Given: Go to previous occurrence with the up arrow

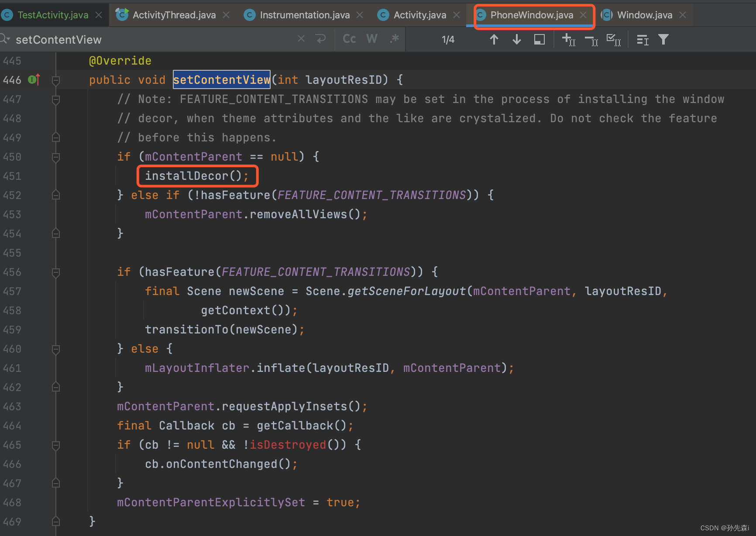Looking at the screenshot, I should click(494, 40).
